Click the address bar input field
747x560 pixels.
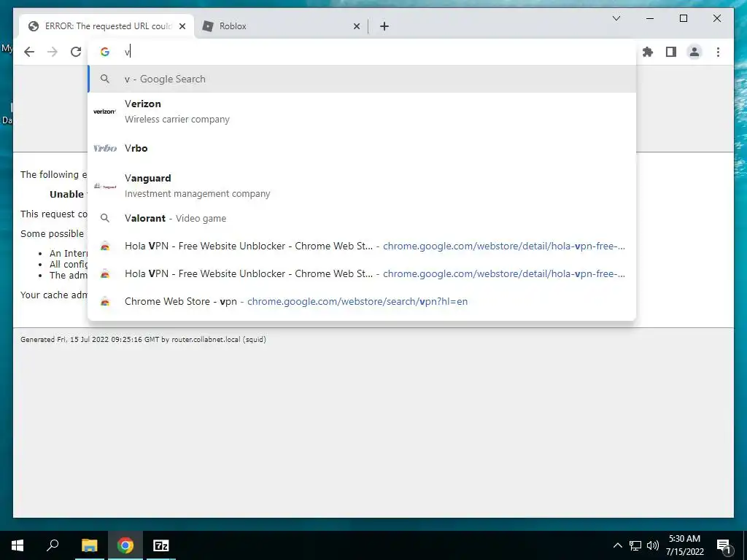pyautogui.click(x=362, y=52)
